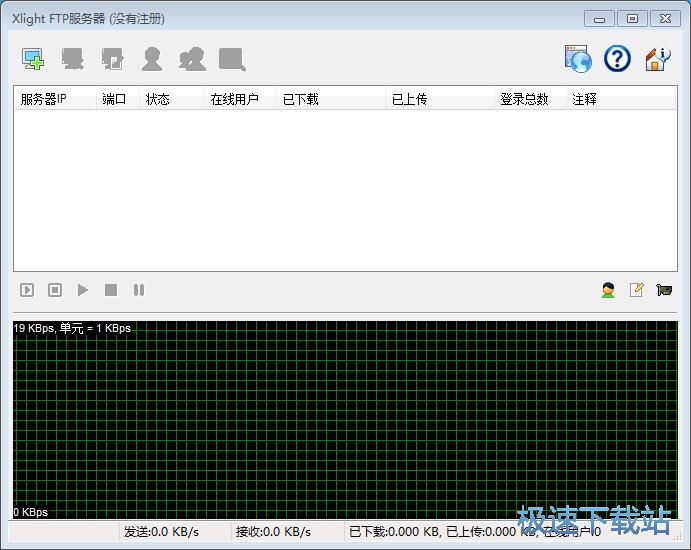This screenshot has width=691, height=550.
Task: Pause the selected server
Action: (x=139, y=290)
